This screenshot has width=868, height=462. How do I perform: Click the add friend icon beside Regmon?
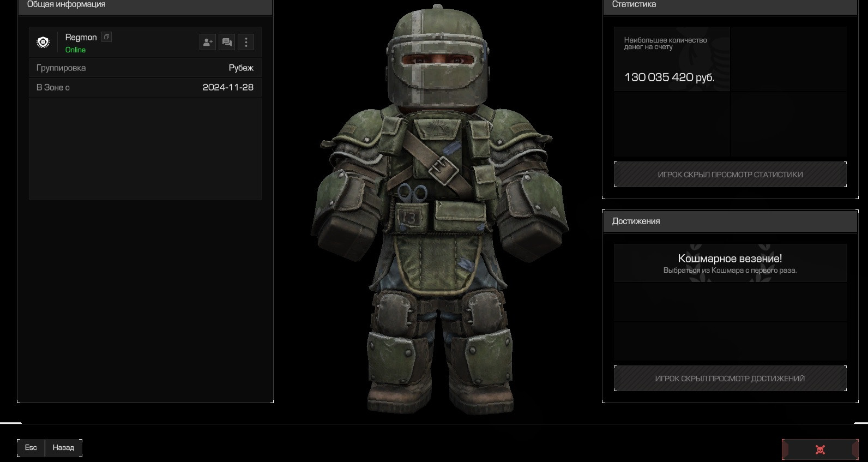pos(208,42)
